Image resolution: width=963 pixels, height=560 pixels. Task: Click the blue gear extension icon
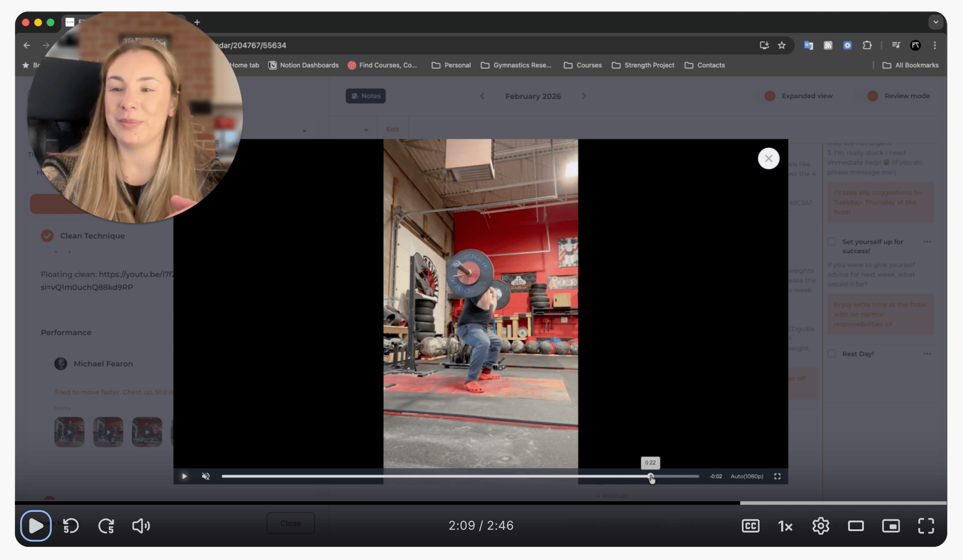(x=847, y=45)
